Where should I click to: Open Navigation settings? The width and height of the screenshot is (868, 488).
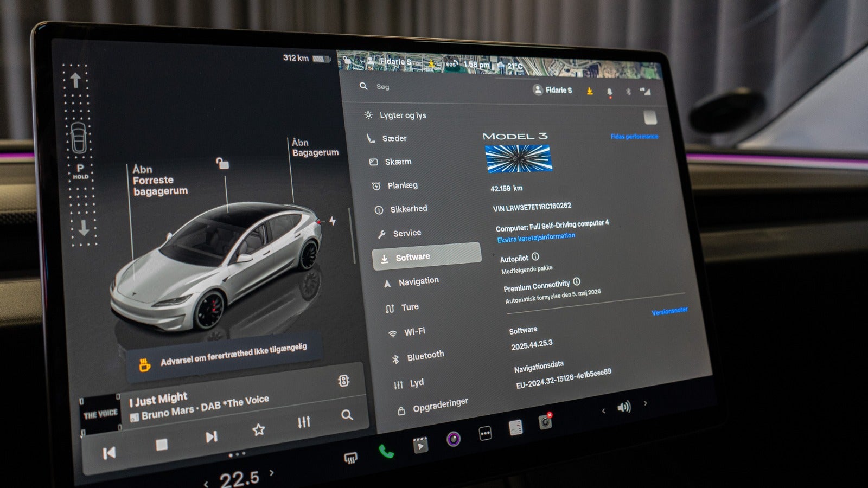[418, 281]
